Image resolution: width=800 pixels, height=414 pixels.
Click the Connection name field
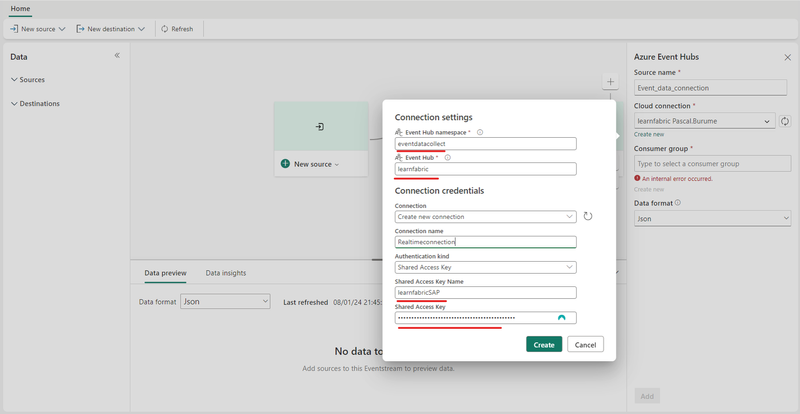[486, 242]
